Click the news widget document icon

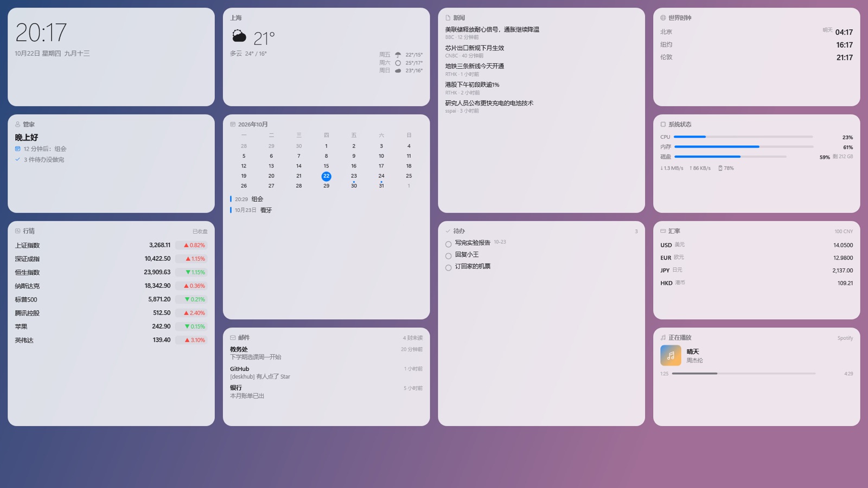point(448,18)
